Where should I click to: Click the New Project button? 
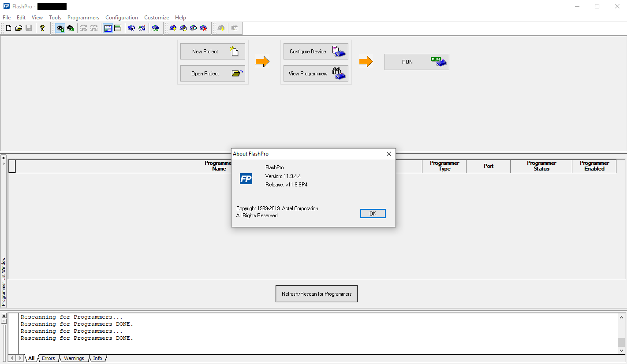[x=213, y=51]
